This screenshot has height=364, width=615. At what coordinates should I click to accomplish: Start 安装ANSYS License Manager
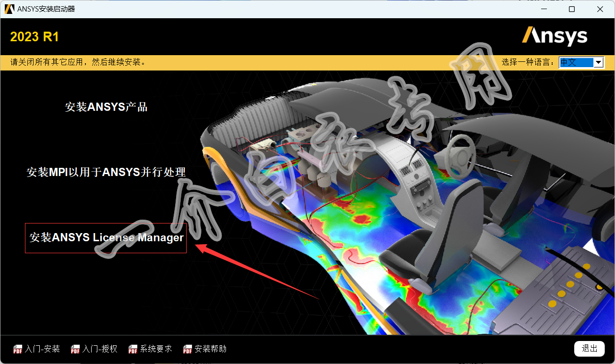click(106, 237)
